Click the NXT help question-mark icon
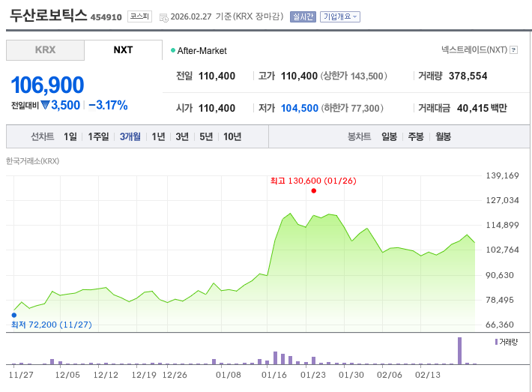532x392 pixels. pyautogui.click(x=514, y=50)
